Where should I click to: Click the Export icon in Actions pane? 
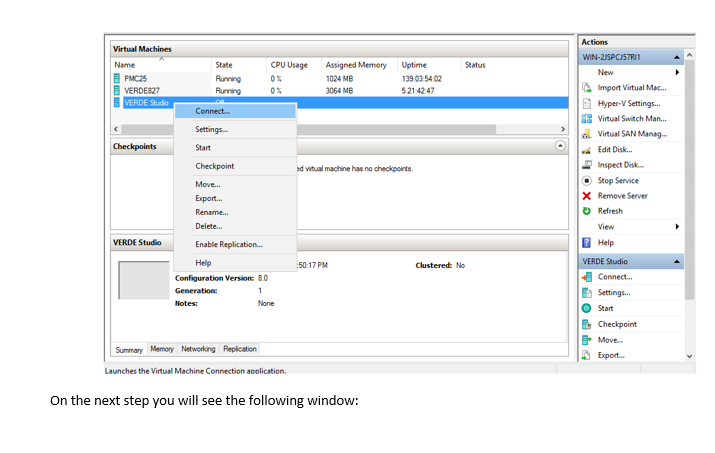coord(586,355)
